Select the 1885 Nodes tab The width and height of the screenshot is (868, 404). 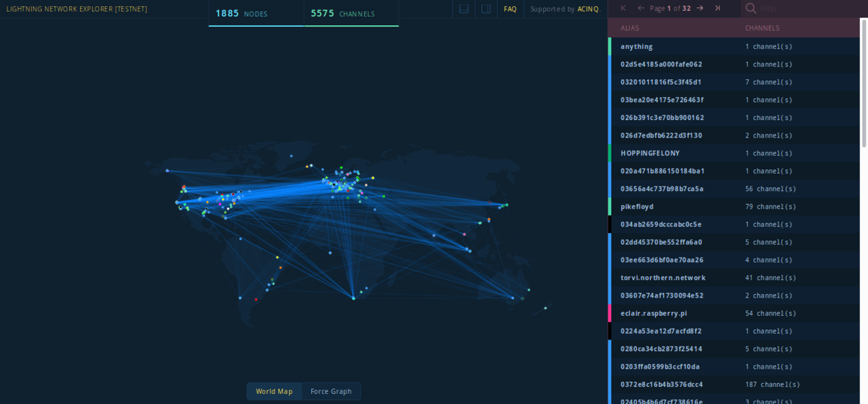click(256, 14)
